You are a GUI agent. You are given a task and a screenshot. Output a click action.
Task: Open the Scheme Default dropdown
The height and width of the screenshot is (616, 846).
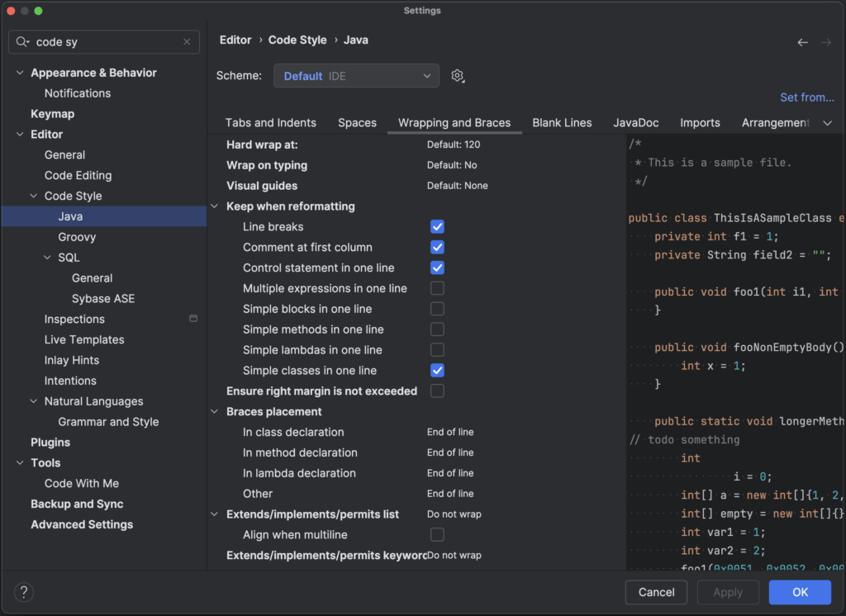coord(356,76)
